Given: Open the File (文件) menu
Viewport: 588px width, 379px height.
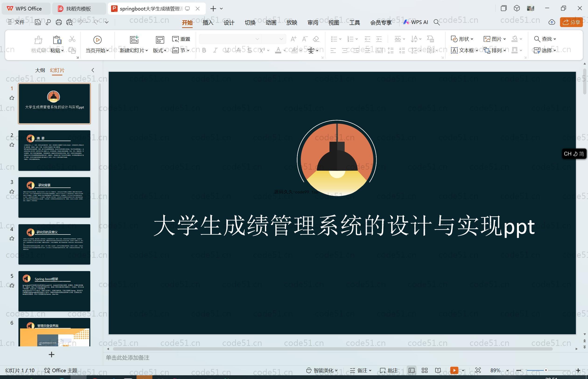Looking at the screenshot, I should pyautogui.click(x=16, y=22).
